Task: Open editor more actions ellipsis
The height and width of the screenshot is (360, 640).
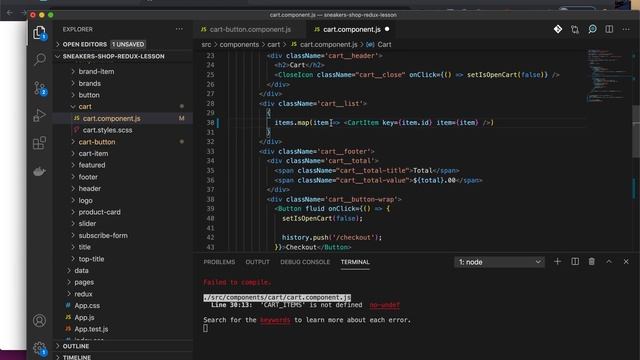Action: (x=626, y=29)
